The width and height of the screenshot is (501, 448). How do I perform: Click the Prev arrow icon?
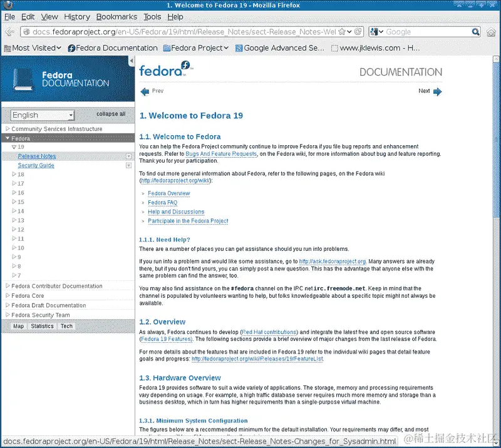145,91
